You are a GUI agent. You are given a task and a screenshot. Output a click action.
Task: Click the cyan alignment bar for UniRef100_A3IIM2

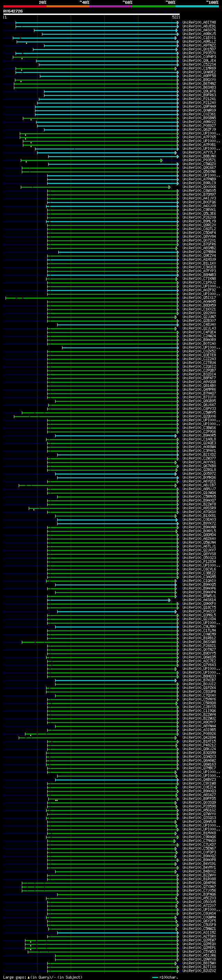click(x=118, y=933)
